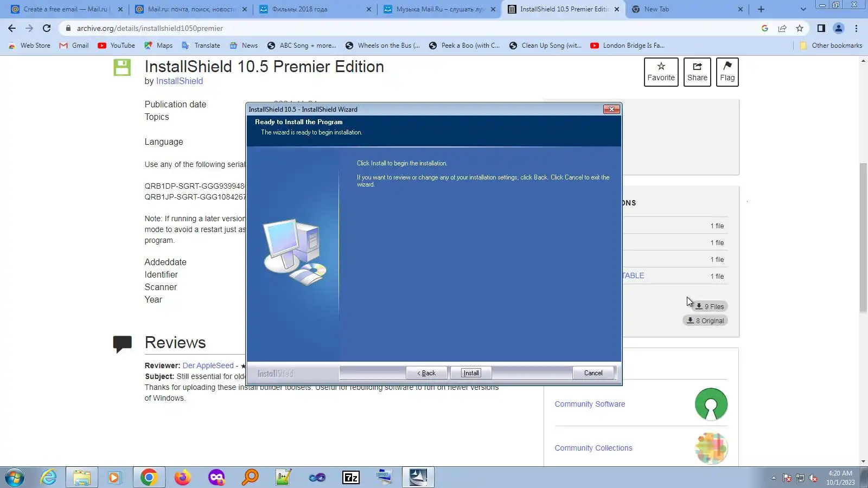Open the Gmail bookmark
This screenshot has height=488, width=868.
point(74,46)
